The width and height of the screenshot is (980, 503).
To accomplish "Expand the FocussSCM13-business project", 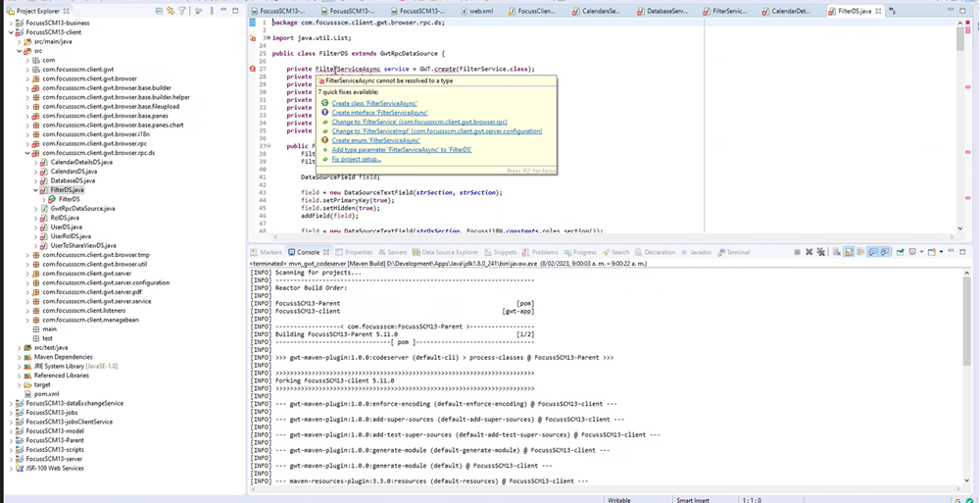I will pyautogui.click(x=11, y=23).
